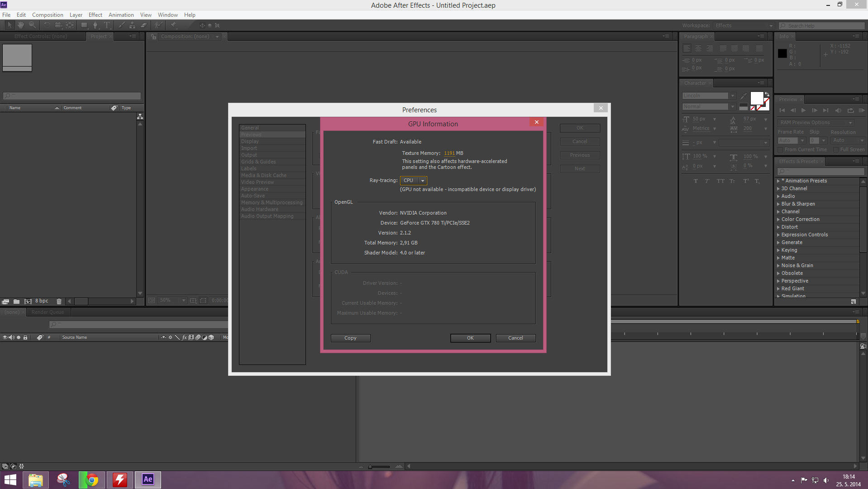
Task: Toggle Faux Italic in Character panel
Action: (x=707, y=181)
